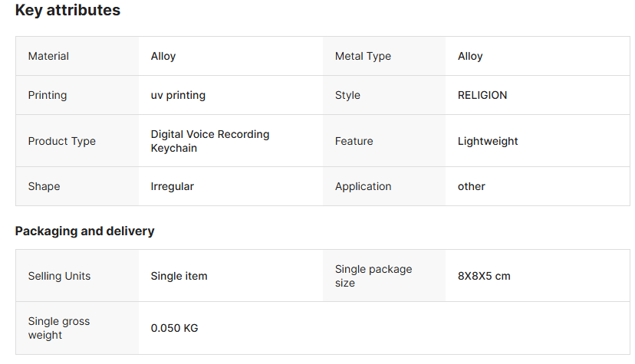
Task: Select the Lightweight feature value
Action: coord(488,141)
